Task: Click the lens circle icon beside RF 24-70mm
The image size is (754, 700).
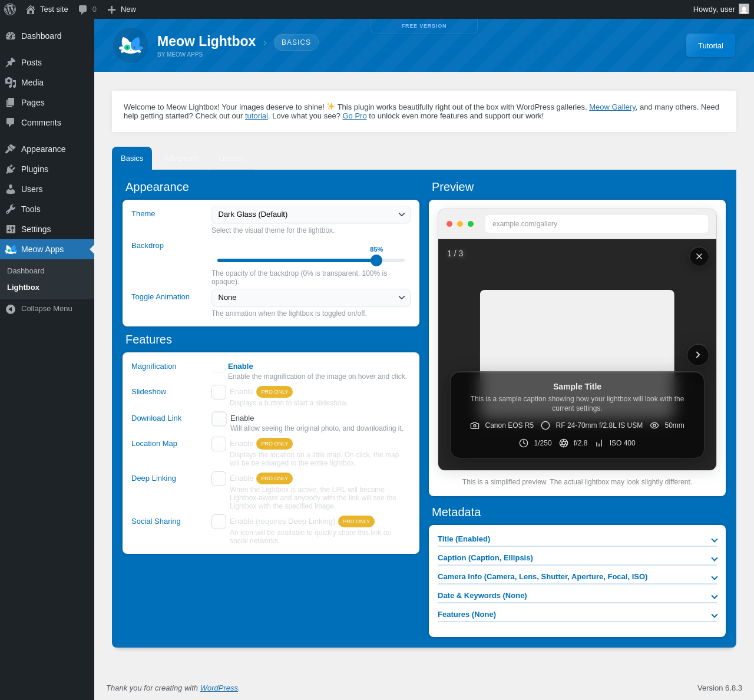Action: click(x=545, y=425)
